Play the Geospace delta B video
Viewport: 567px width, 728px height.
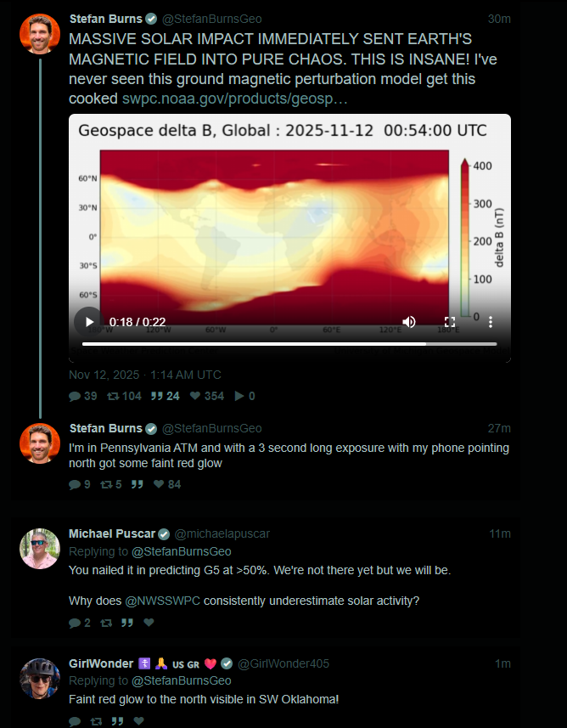click(89, 321)
